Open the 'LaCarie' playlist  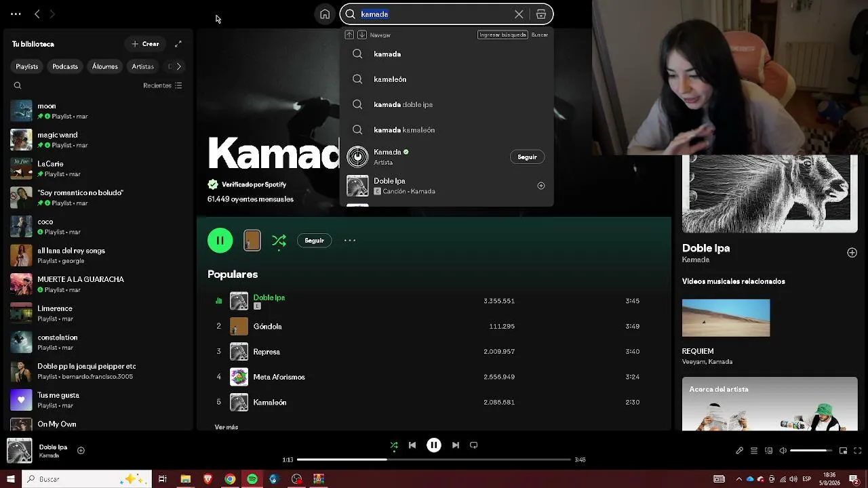(98, 169)
